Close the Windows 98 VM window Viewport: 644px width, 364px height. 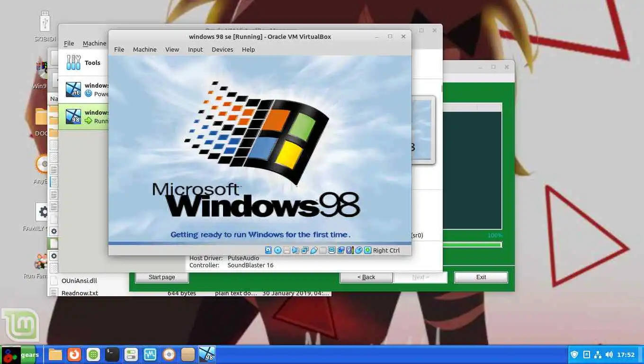click(x=403, y=36)
